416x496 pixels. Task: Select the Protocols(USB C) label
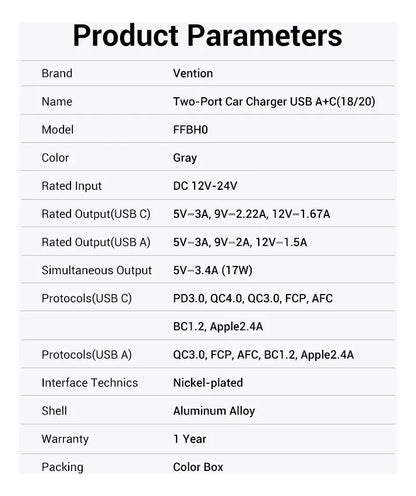(x=87, y=298)
